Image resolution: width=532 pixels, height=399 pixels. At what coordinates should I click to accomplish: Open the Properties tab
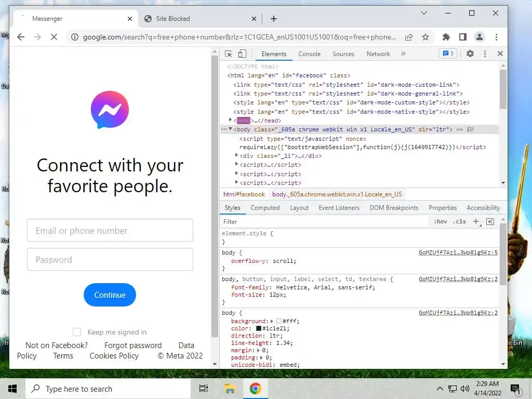click(x=443, y=208)
